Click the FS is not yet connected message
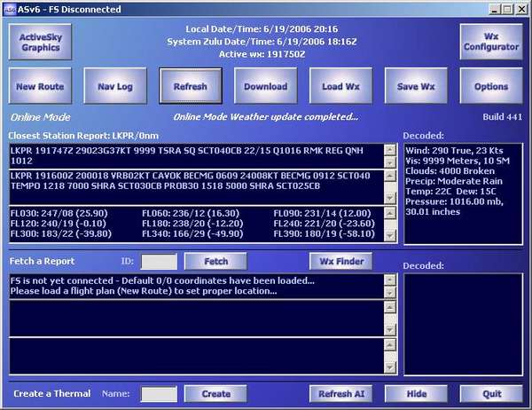The width and height of the screenshot is (532, 410). pyautogui.click(x=162, y=286)
